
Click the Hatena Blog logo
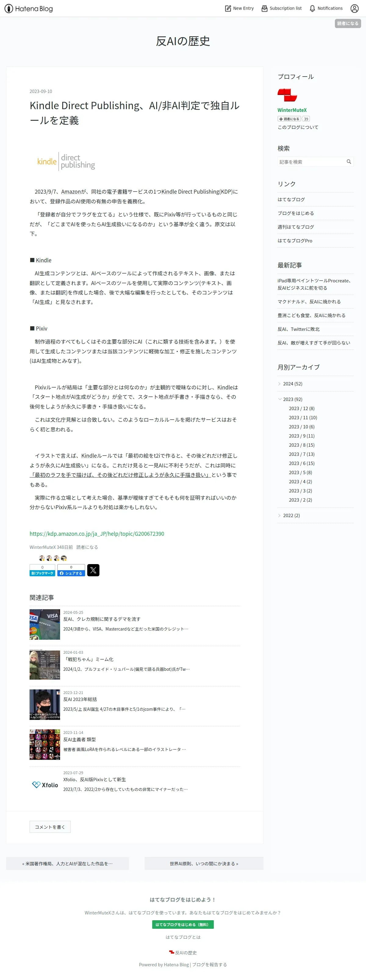tap(29, 8)
